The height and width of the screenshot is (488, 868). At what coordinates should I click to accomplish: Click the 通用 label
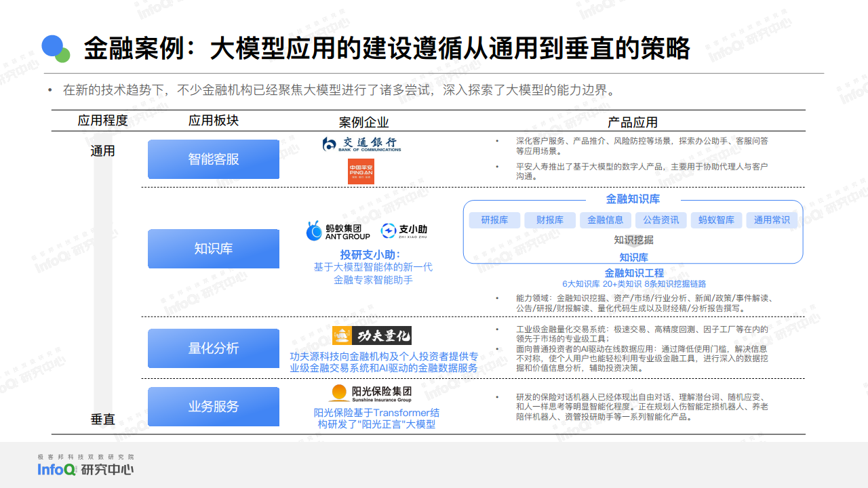[103, 151]
